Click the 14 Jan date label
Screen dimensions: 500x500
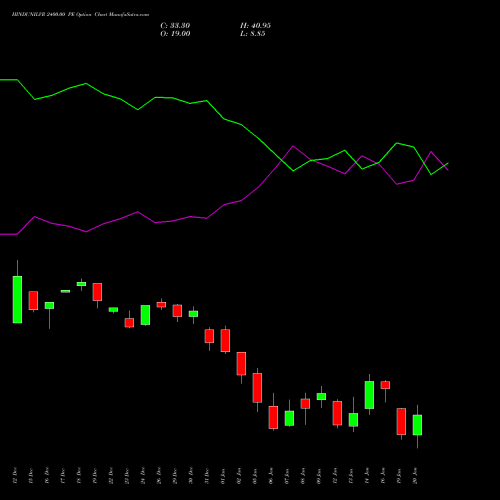(367, 476)
